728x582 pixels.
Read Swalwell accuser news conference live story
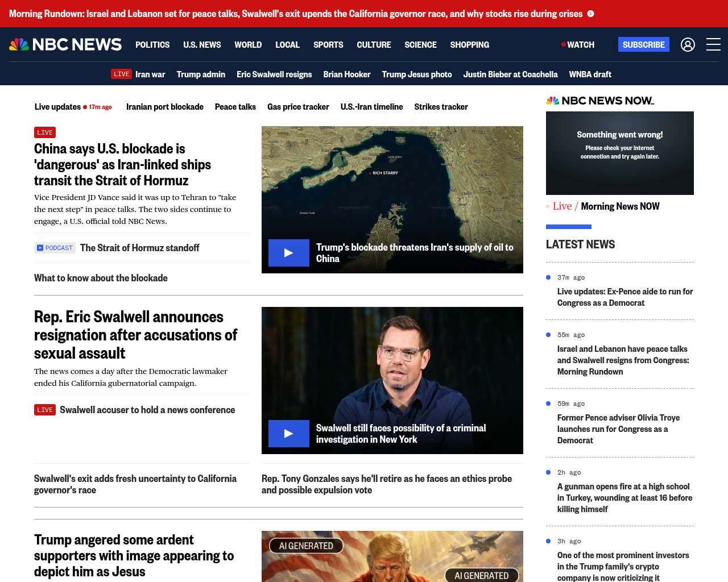click(147, 410)
